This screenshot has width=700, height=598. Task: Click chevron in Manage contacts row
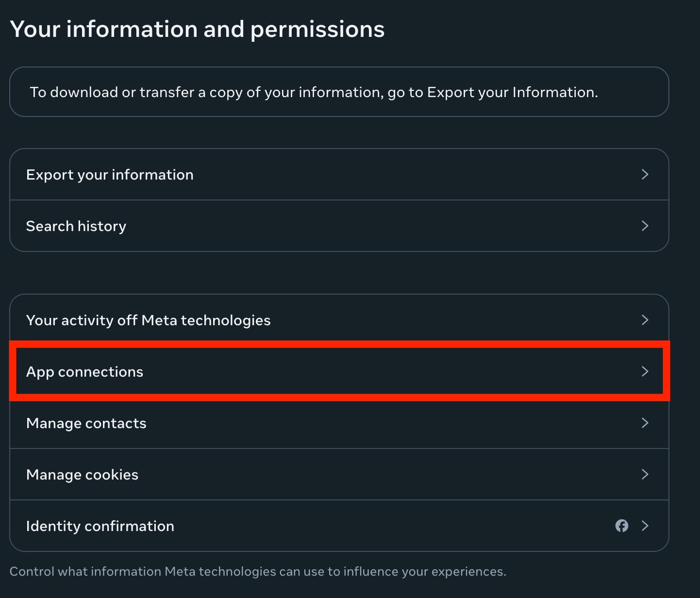645,423
